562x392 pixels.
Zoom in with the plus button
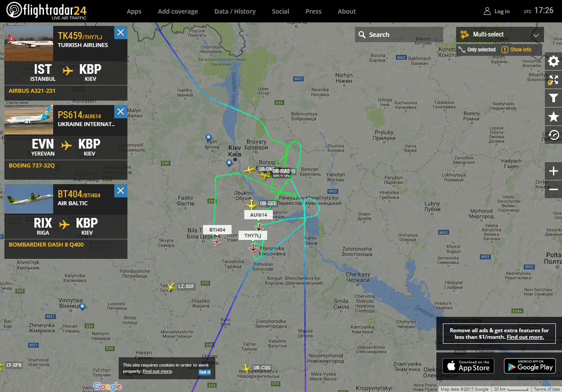tap(553, 171)
